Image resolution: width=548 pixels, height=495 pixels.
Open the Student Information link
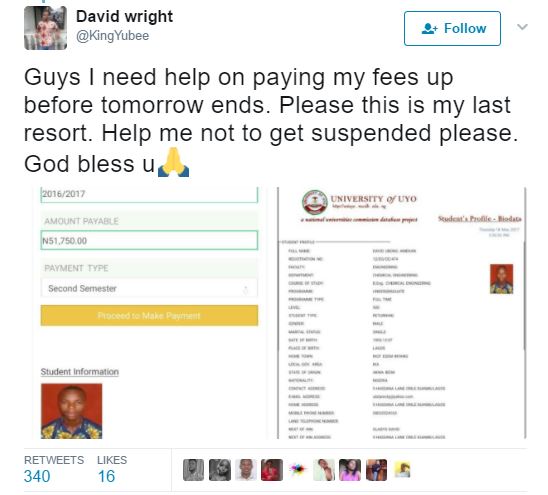point(80,372)
